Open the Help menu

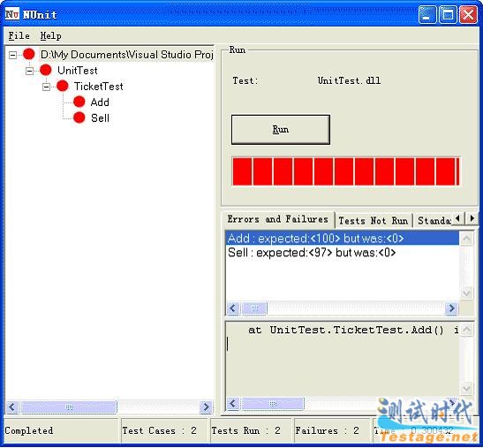click(51, 35)
